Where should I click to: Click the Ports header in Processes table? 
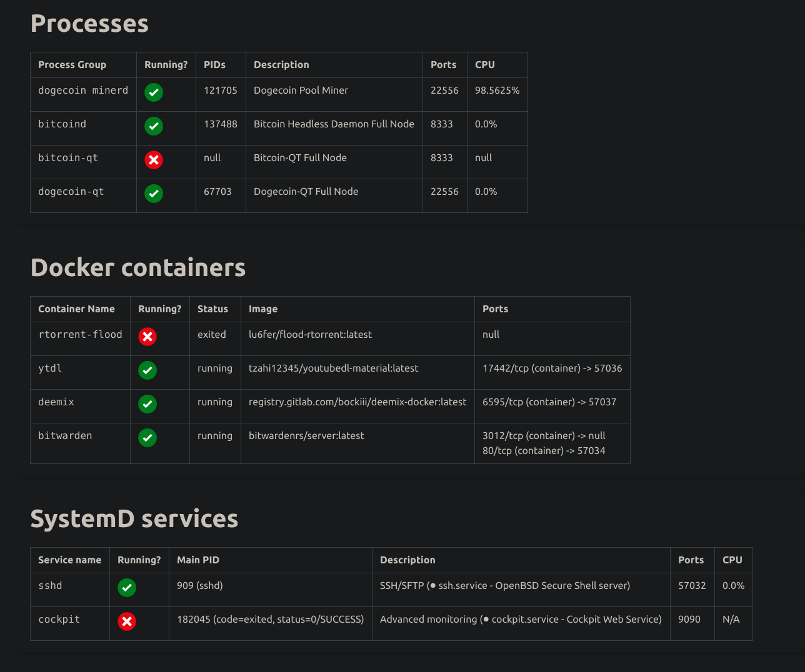pyautogui.click(x=443, y=65)
